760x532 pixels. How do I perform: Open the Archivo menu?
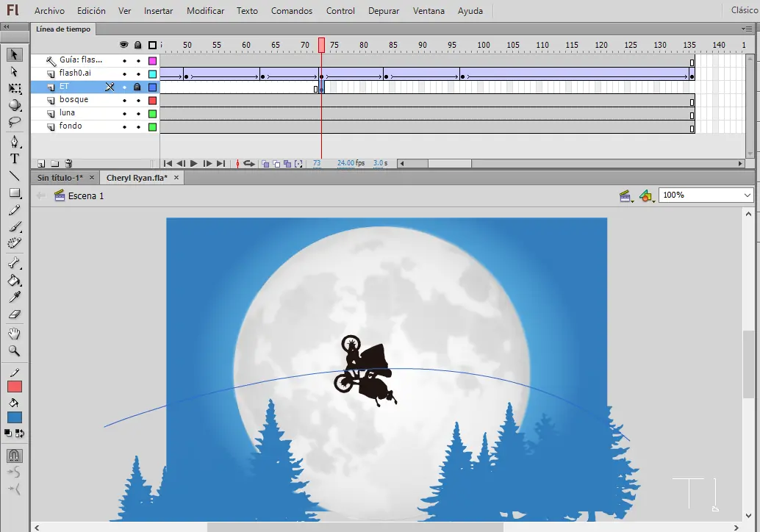pos(49,11)
